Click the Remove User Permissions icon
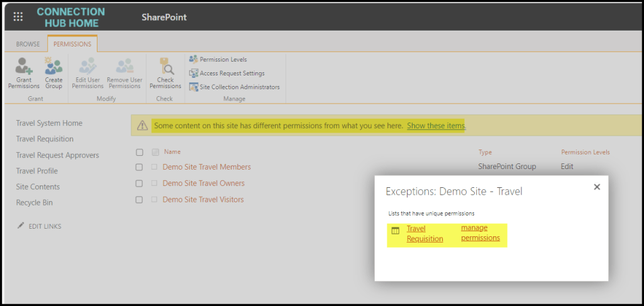Image resolution: width=644 pixels, height=306 pixels. tap(124, 67)
